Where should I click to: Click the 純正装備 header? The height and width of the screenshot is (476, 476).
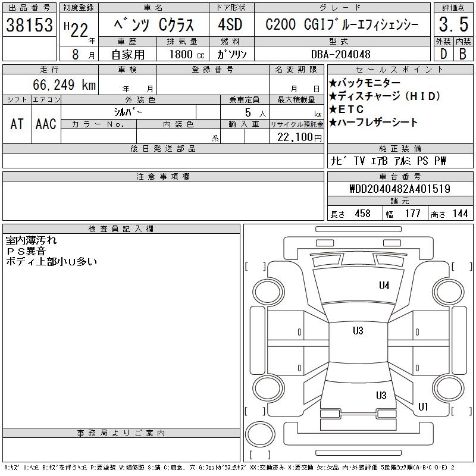400,148
